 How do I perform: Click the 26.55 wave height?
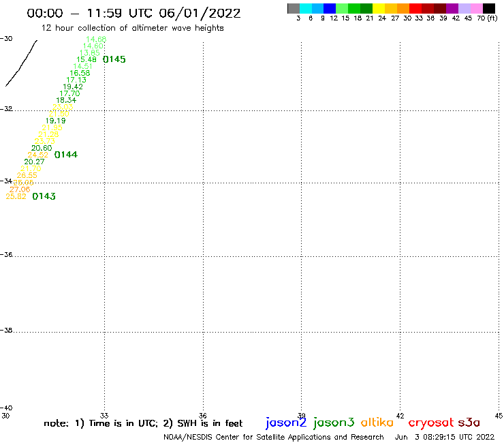27,175
